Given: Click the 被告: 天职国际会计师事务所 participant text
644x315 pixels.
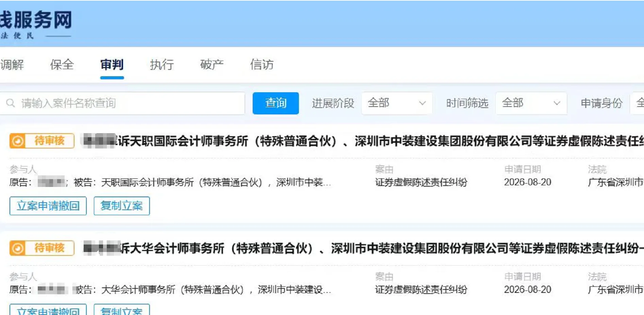Looking at the screenshot, I should click(202, 182).
